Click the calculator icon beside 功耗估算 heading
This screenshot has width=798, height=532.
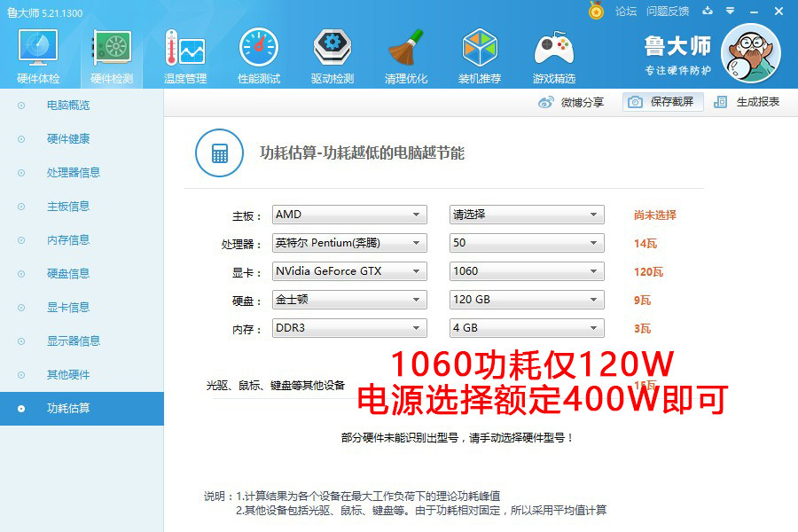click(x=219, y=153)
